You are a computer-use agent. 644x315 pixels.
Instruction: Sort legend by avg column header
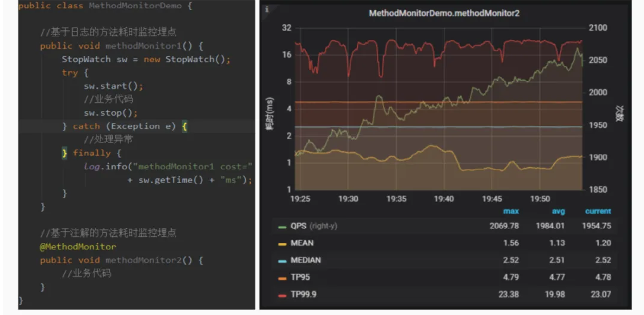pyautogui.click(x=558, y=211)
